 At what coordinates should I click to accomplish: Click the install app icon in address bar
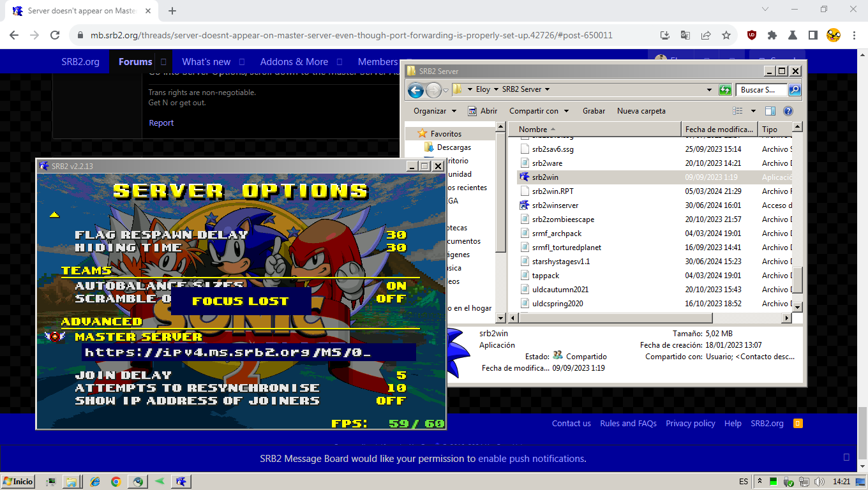click(665, 35)
